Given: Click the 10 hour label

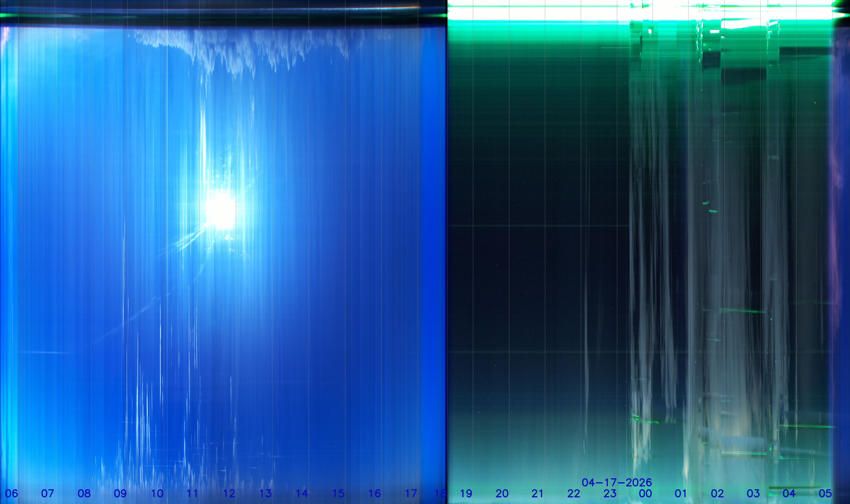Looking at the screenshot, I should pos(157,493).
